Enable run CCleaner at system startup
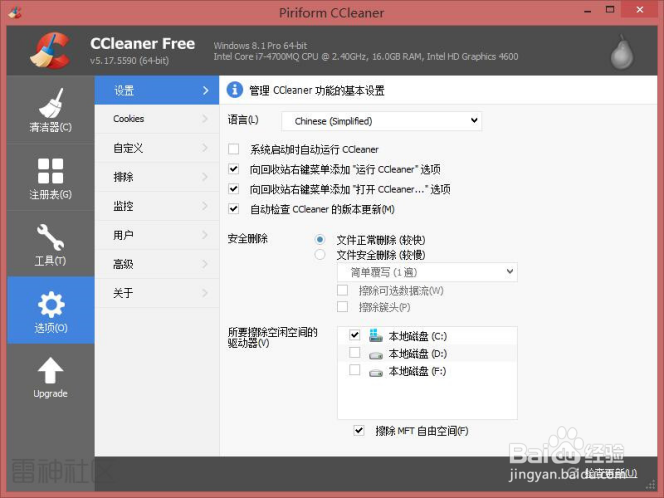 click(x=233, y=149)
